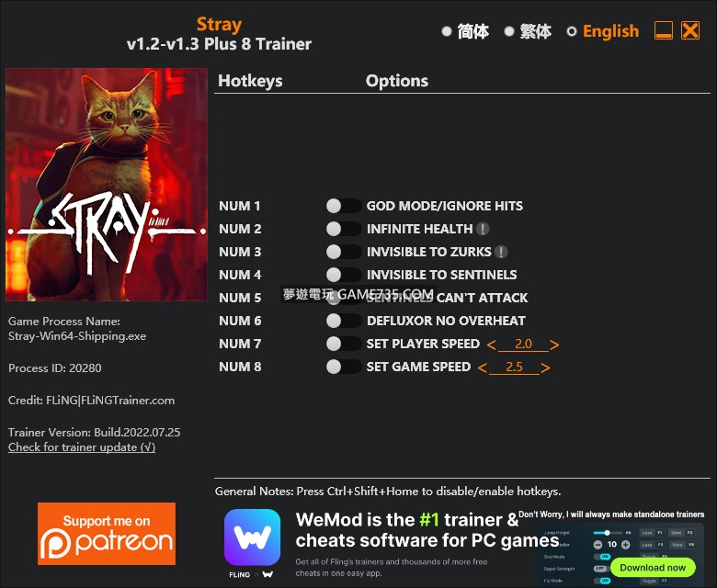Increase player speed with right arrow
Screen dimensions: 717x588
(x=554, y=345)
